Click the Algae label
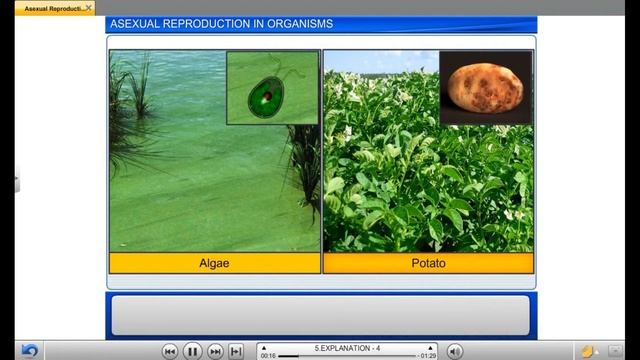The width and height of the screenshot is (640, 360). click(214, 263)
